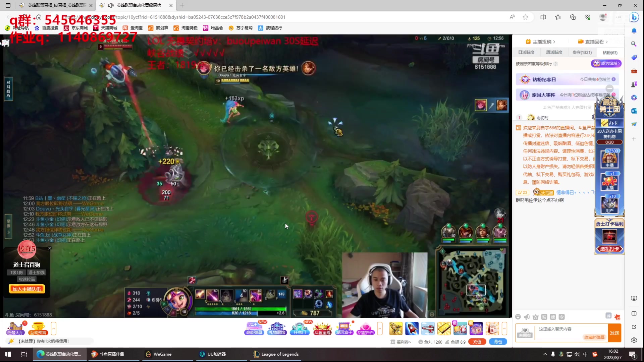Collapse the 最强勇士团 floating widget
Viewport: 644px width, 362px height.
609,88
